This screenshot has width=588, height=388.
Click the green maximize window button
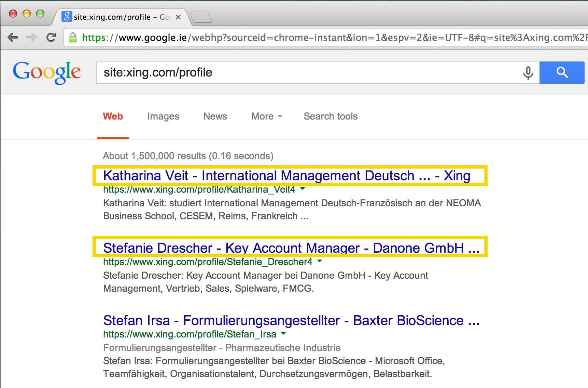coord(40,14)
